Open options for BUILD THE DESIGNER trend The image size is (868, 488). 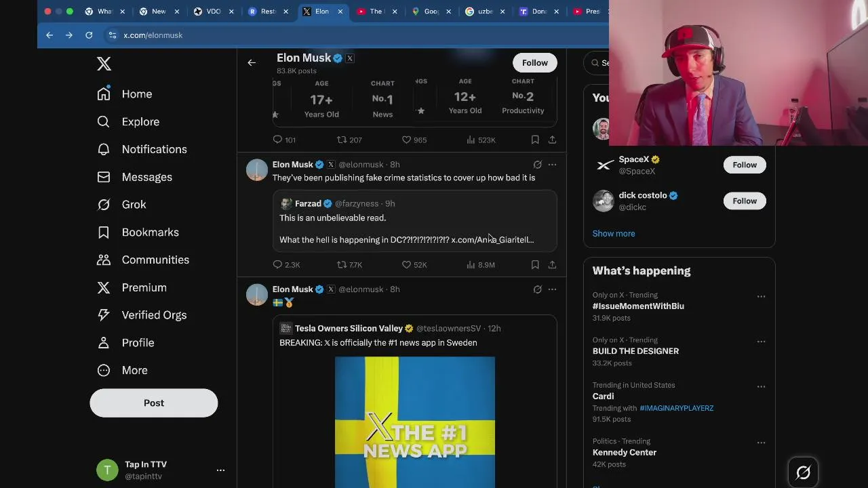(761, 342)
